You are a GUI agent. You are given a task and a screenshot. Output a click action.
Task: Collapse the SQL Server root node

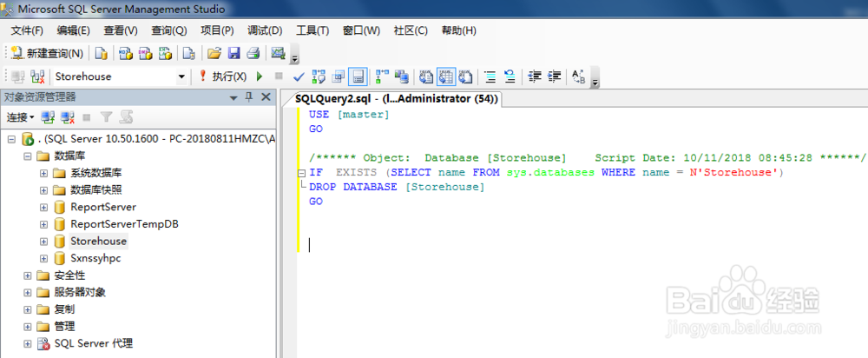click(11, 138)
